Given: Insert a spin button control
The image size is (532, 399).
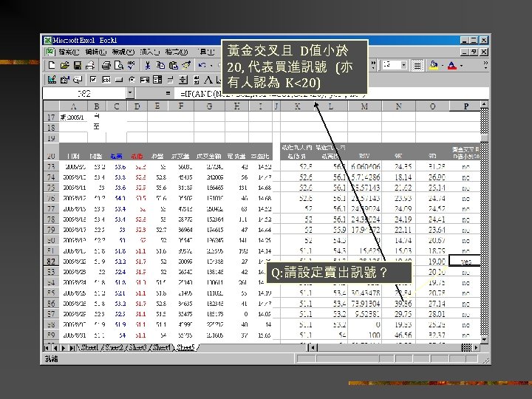Looking at the screenshot, I should [x=183, y=80].
